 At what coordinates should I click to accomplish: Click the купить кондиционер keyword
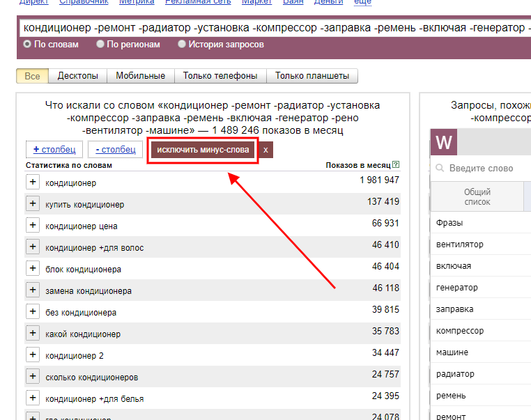click(x=84, y=204)
